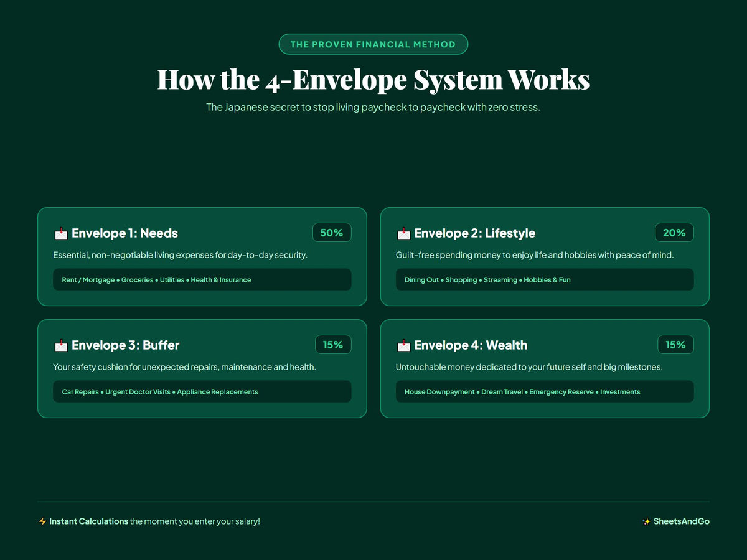Click the 'Envelope 1: Needs' title
This screenshot has width=747, height=560.
point(125,233)
